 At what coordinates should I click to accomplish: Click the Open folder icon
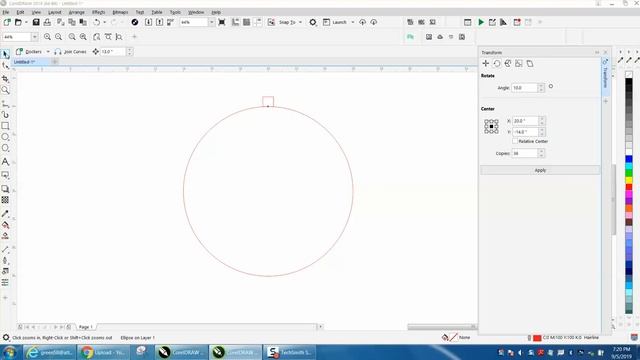[x=18, y=22]
